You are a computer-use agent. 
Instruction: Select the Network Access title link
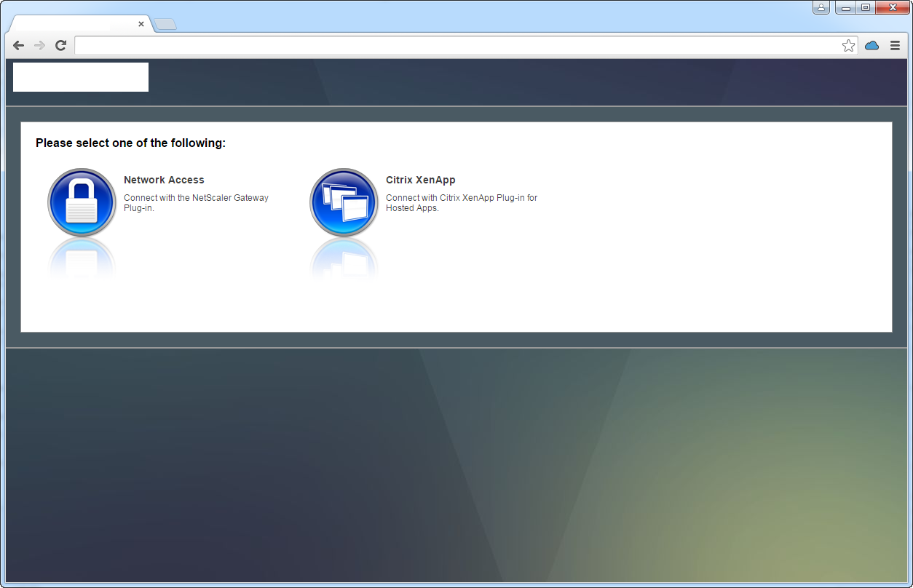tap(164, 180)
